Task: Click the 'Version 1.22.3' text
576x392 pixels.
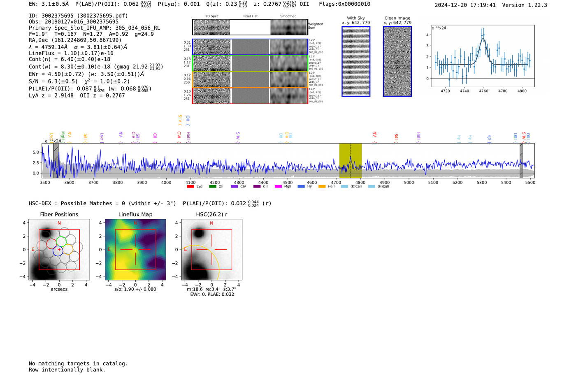Action: pos(525,5)
